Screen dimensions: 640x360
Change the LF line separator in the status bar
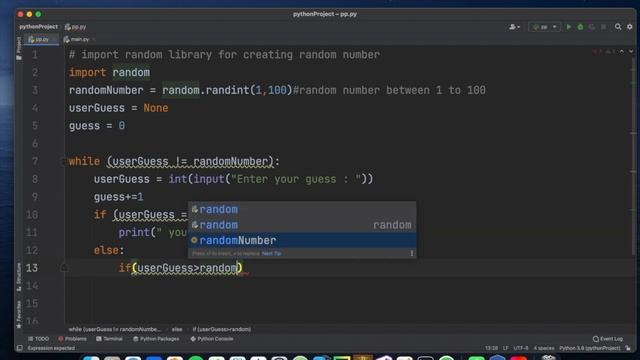(505, 348)
